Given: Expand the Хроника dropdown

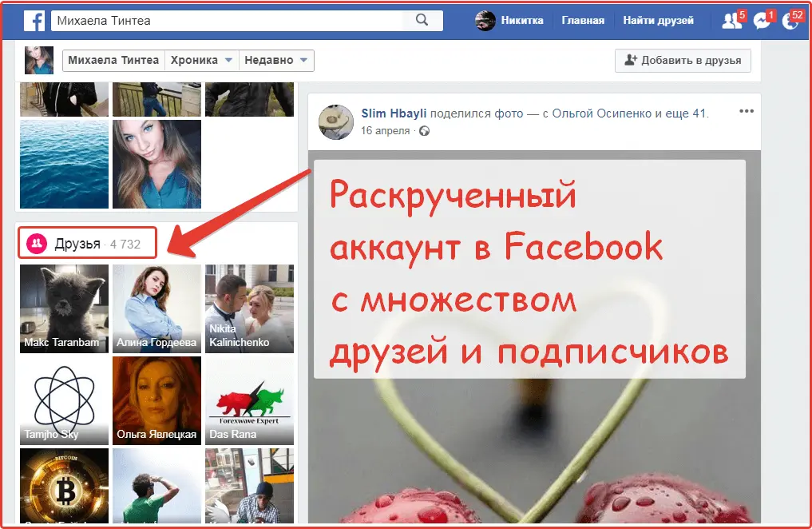Looking at the screenshot, I should click(x=201, y=60).
